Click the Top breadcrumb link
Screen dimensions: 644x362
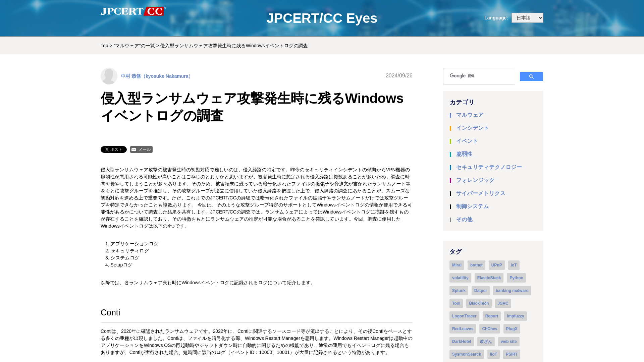point(104,46)
